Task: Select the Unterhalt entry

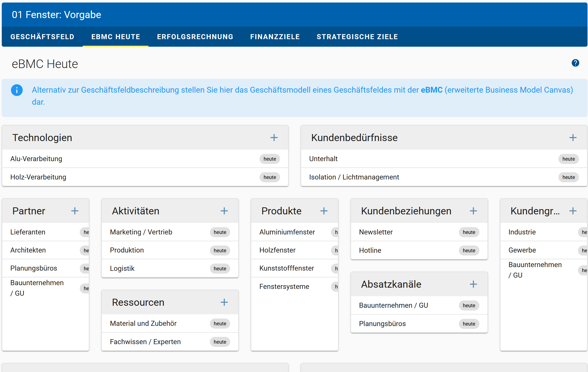Action: coord(444,159)
